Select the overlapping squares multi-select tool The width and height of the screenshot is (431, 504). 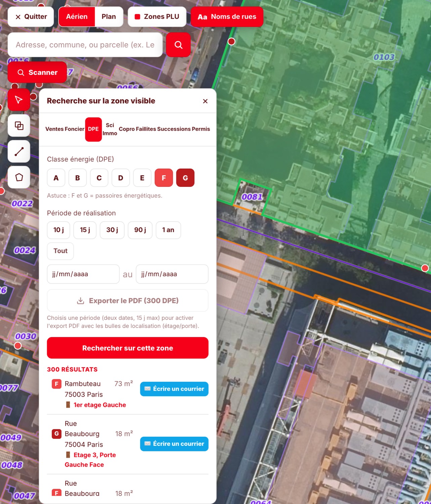19,126
